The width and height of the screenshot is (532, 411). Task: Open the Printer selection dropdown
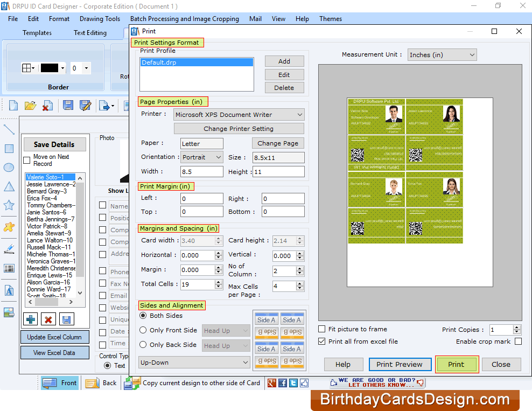tap(239, 115)
